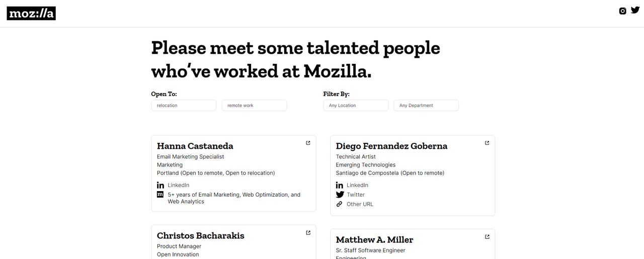Viewport: 644px width, 259px height.
Task: Click the Mozilla logo
Action: pos(31,14)
